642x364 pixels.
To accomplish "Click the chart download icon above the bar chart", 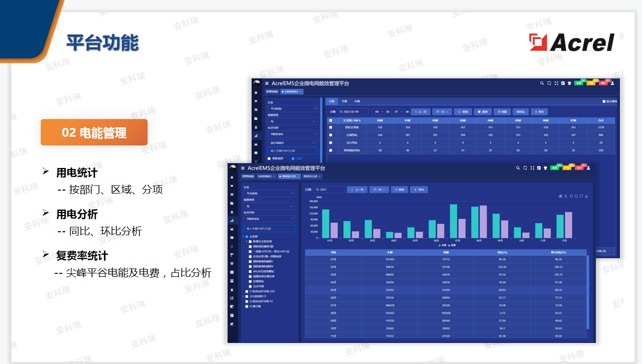I will coord(587,196).
